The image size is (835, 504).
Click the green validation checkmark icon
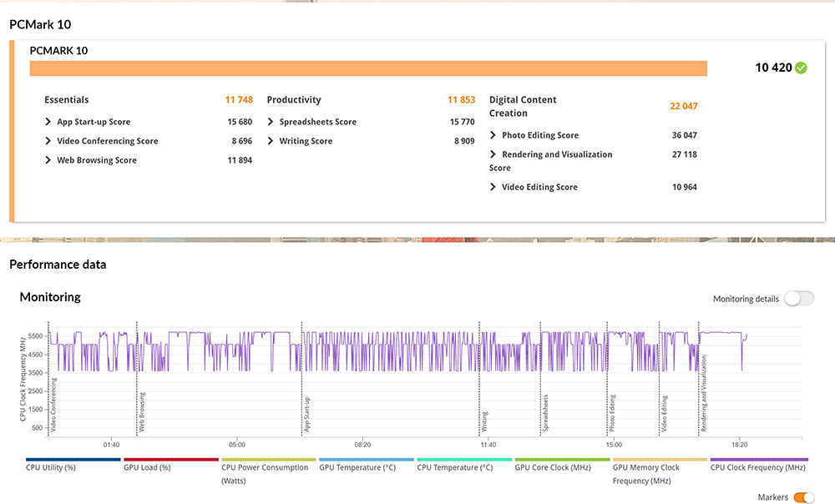801,68
